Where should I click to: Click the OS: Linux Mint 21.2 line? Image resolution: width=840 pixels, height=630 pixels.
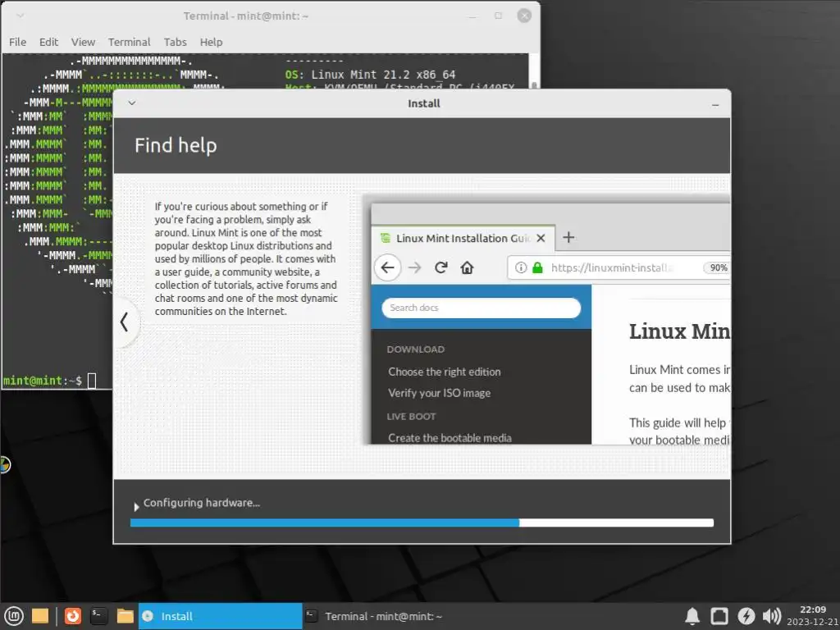(x=370, y=75)
